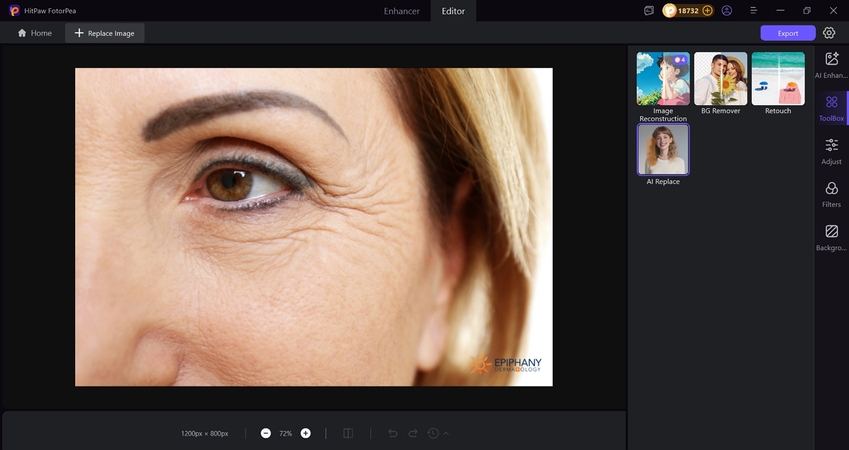
Task: Open the user account profile icon
Action: point(727,10)
